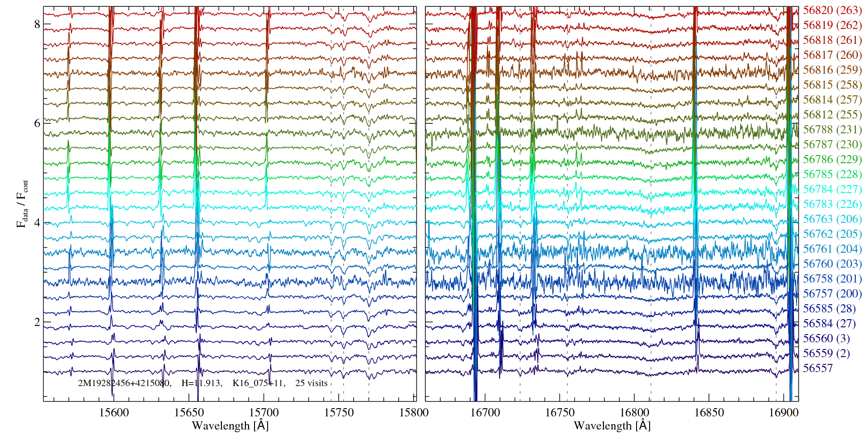Click left panel Wavelength [Å] axis title

tap(230, 426)
